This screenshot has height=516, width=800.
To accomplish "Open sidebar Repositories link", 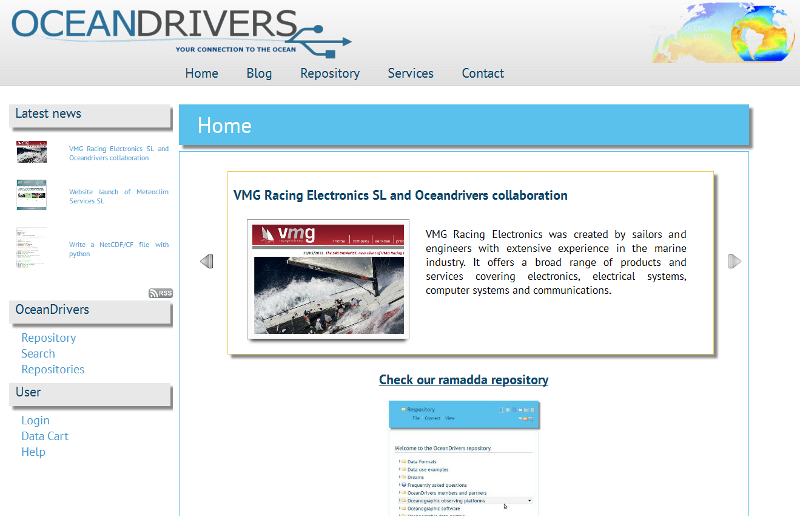I will pyautogui.click(x=53, y=370).
